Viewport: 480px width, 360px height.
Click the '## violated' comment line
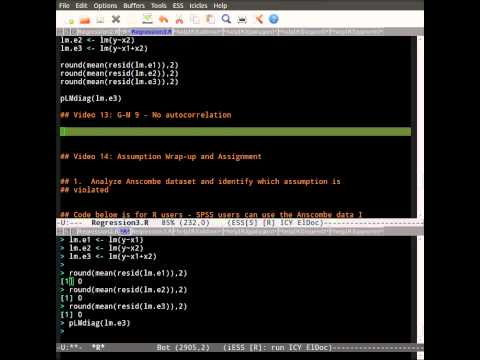pyautogui.click(x=84, y=190)
